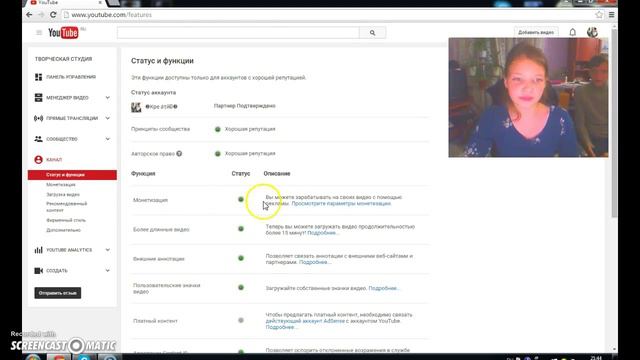Click the Добавить видео upload button

(x=536, y=32)
